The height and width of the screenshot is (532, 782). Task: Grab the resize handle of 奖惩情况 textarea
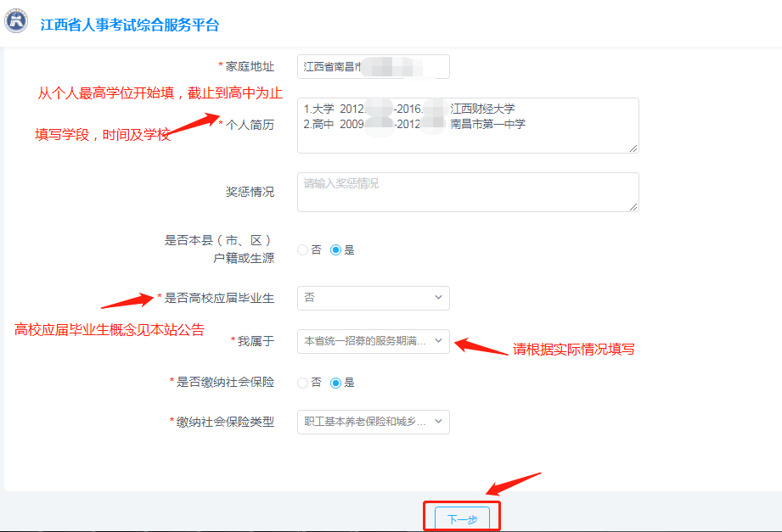[x=633, y=206]
